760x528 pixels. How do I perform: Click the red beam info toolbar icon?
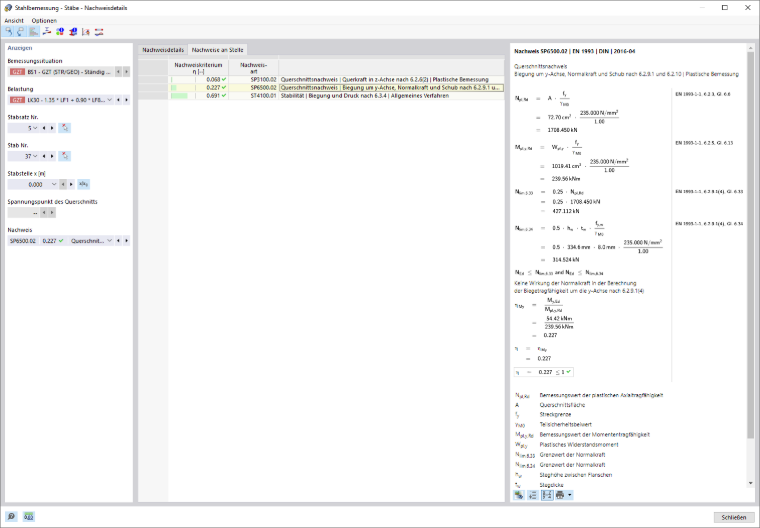pos(73,32)
